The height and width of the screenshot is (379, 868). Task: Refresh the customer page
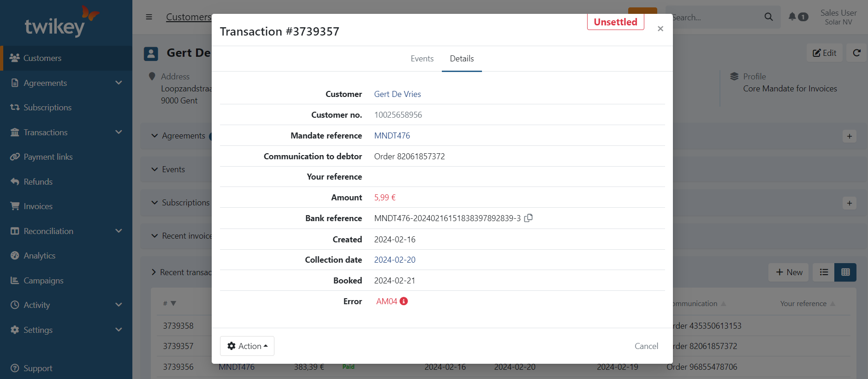856,53
